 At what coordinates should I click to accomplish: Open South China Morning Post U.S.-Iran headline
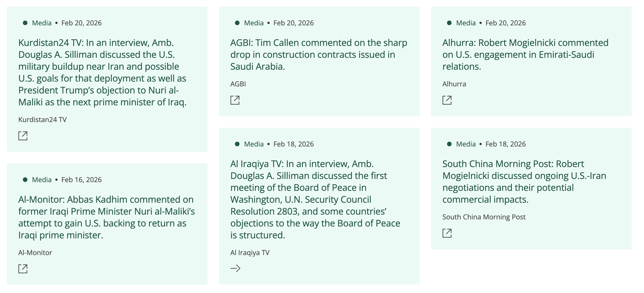pos(524,182)
